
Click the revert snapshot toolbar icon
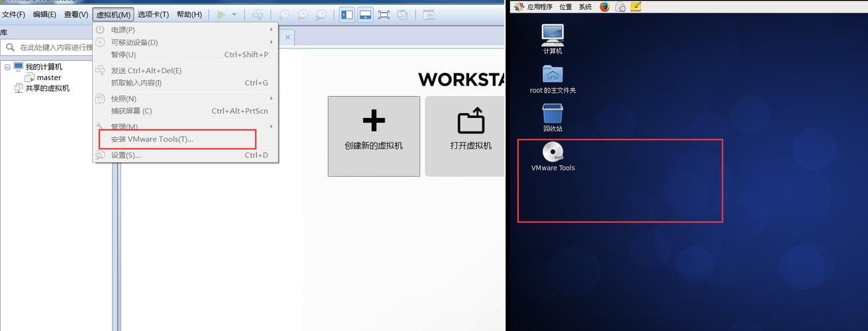303,15
